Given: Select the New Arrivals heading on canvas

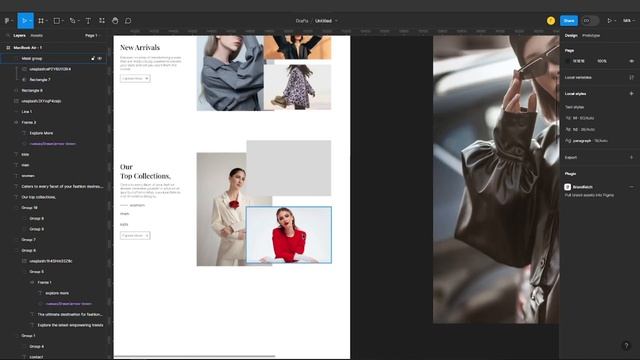Looking at the screenshot, I should tap(140, 47).
